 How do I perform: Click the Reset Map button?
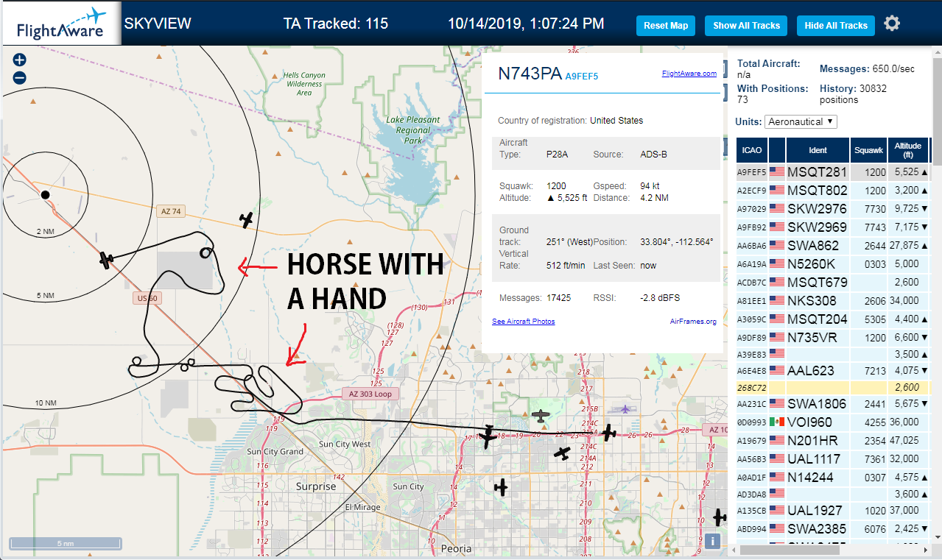click(x=666, y=26)
